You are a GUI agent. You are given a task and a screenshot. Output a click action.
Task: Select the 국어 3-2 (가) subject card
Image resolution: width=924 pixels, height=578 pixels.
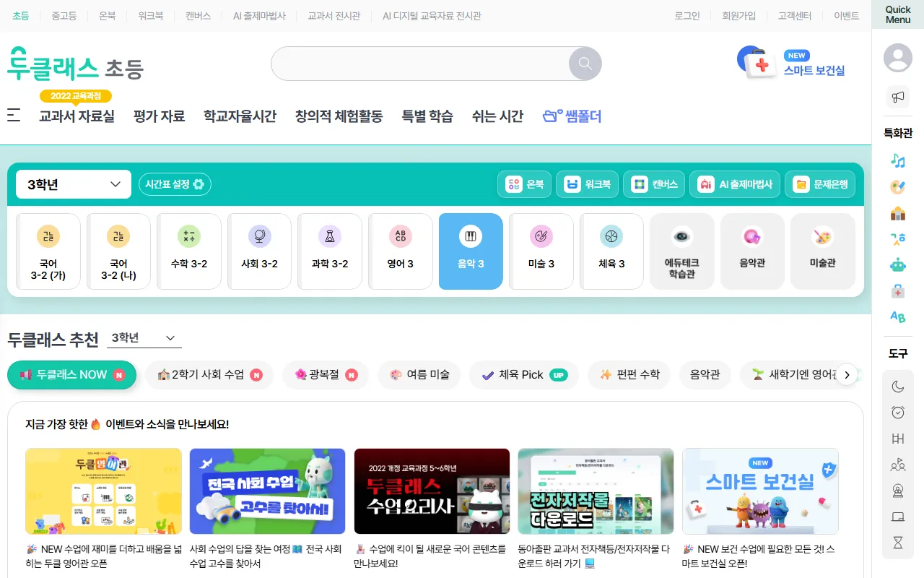click(48, 251)
